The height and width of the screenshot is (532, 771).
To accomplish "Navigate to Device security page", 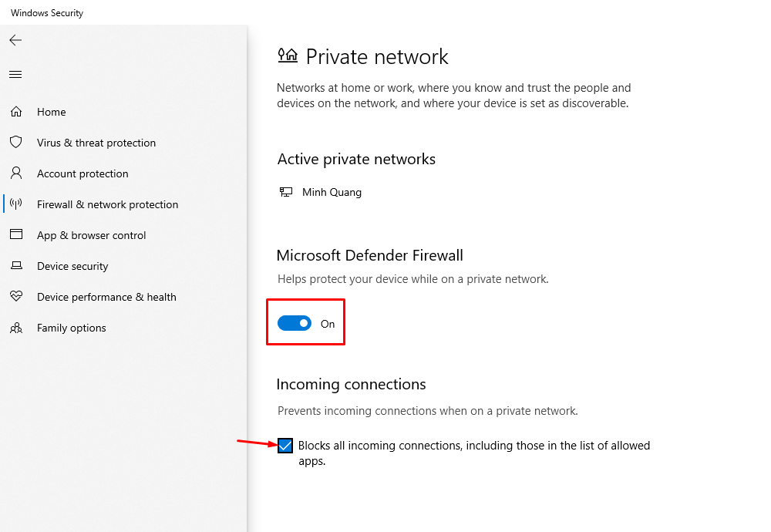I will (72, 266).
